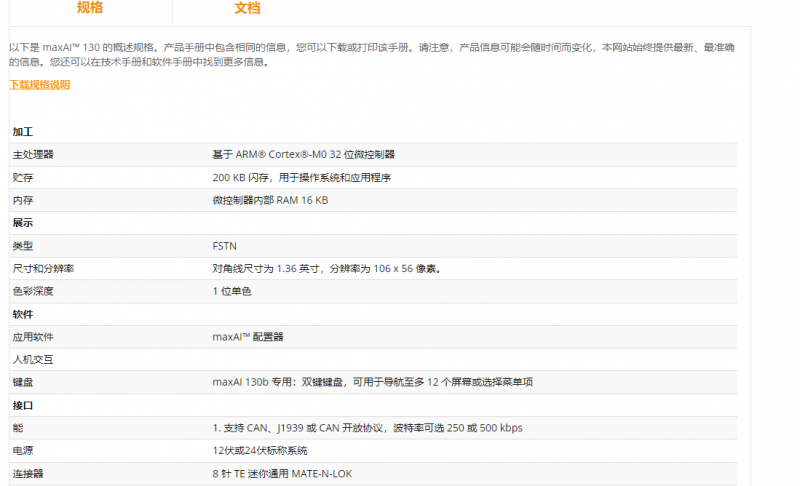Click the 主处理器 row label
This screenshot has height=486, width=800.
pos(33,155)
